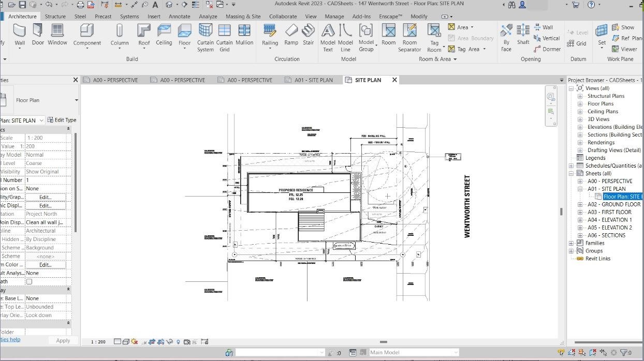
Task: Expand the Families tree node
Action: click(572, 243)
